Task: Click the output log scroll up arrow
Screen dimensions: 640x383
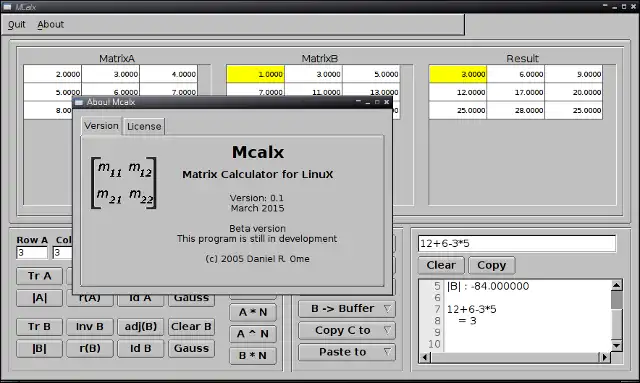Action: [x=616, y=285]
